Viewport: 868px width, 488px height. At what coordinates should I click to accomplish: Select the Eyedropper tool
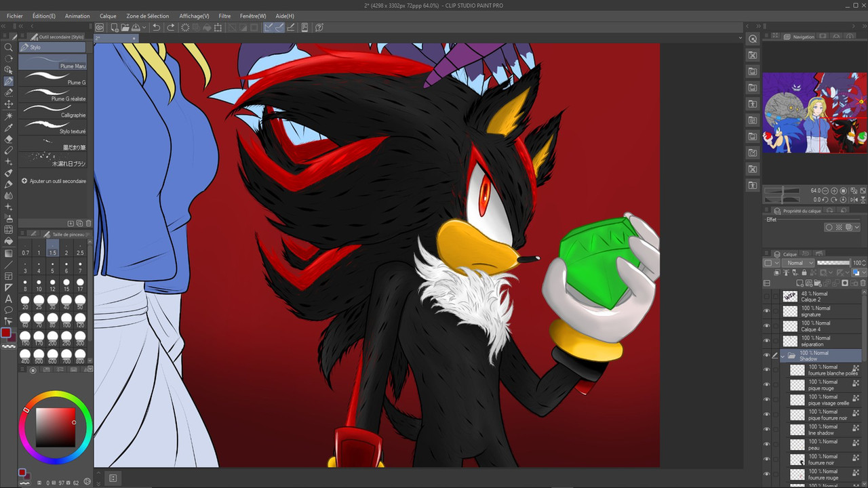coord(9,127)
